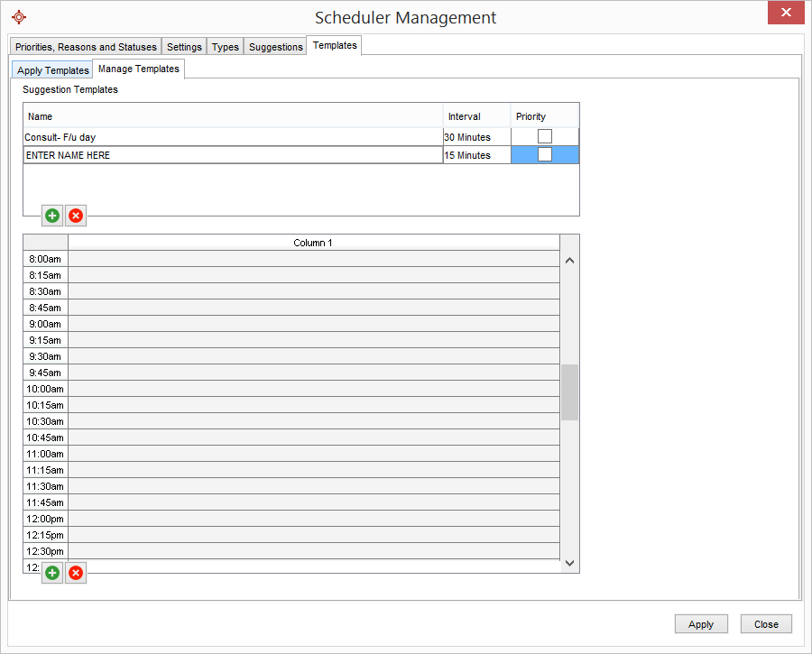Remove the selected template column

click(75, 573)
